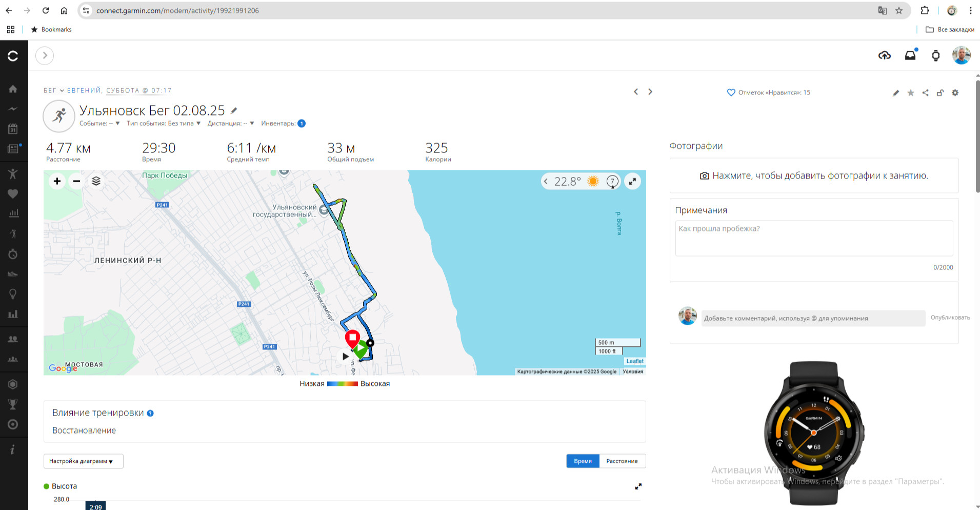Toggle the activity privacy lock icon
This screenshot has height=510, width=980.
pyautogui.click(x=940, y=93)
